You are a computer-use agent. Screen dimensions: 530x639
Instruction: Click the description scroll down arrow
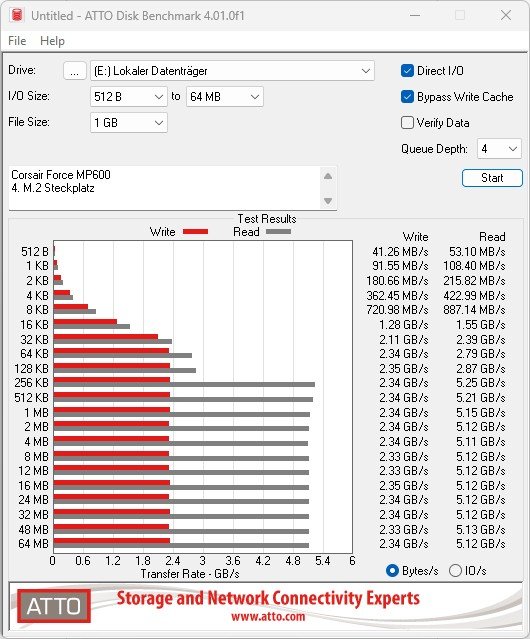point(328,201)
